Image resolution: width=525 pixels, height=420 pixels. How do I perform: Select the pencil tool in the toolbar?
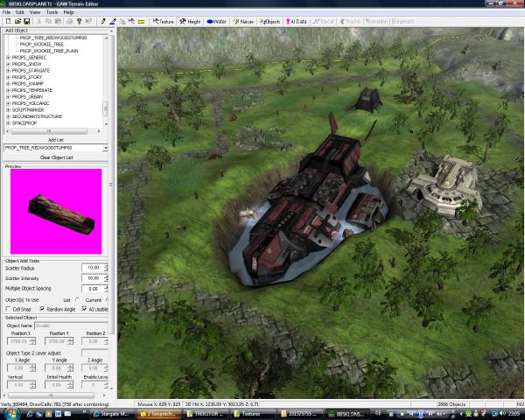103,21
